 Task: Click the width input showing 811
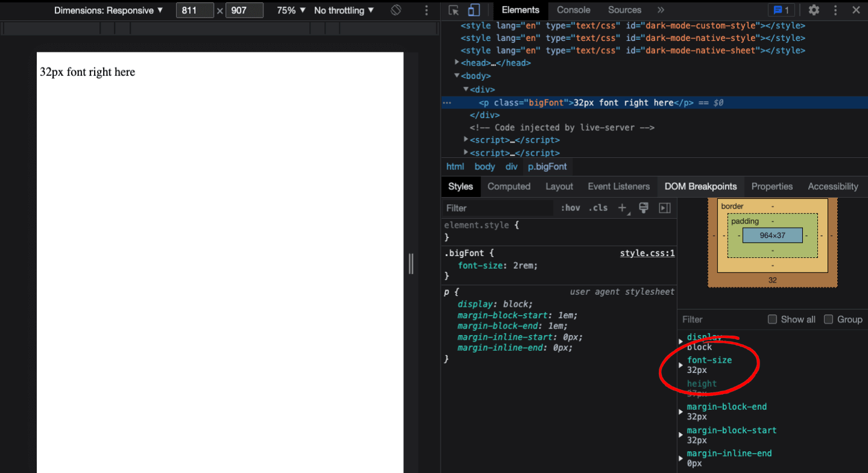tap(195, 10)
